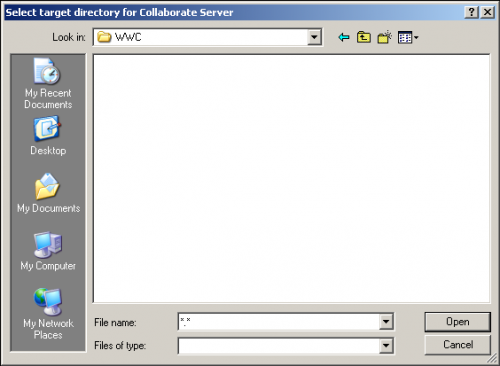Create a new folder
Viewport: 500px width, 366px height.
click(384, 37)
